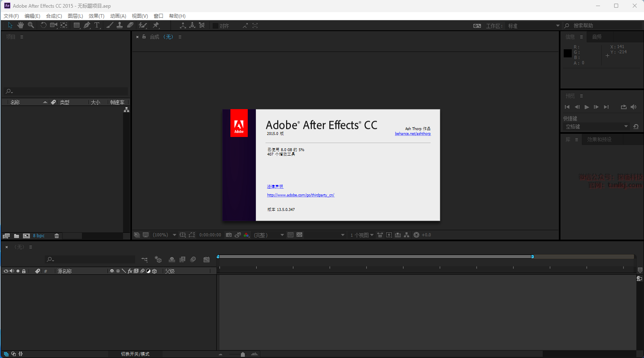Toggle mute audio in Preview panel
Image resolution: width=644 pixels, height=358 pixels.
[634, 107]
